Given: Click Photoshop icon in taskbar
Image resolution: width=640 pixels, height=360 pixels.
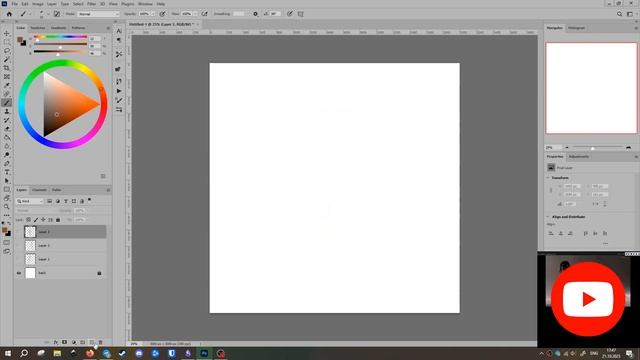Looking at the screenshot, I should click(204, 353).
